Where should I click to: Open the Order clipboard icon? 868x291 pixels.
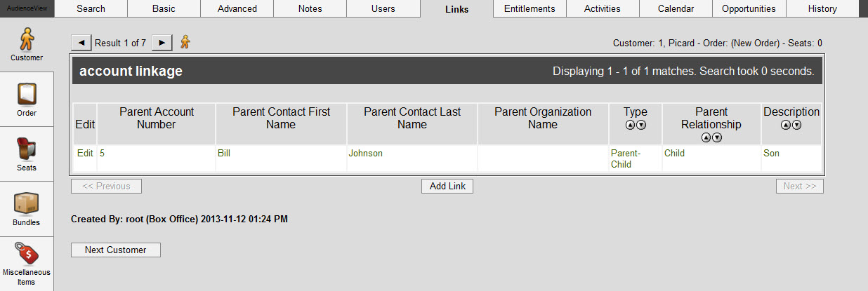[27, 93]
